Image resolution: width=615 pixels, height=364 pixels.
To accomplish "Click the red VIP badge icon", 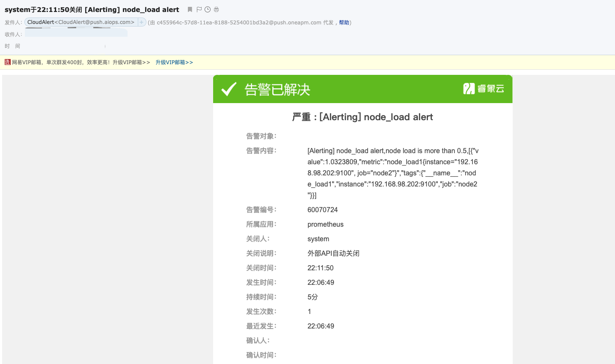I will [x=8, y=62].
